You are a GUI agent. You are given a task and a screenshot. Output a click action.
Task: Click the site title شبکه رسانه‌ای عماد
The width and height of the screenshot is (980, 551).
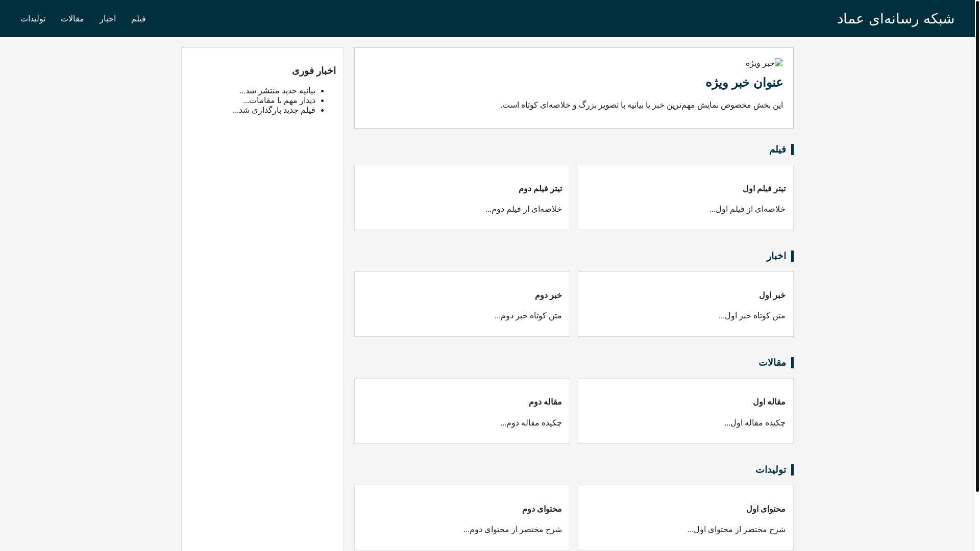click(x=895, y=19)
